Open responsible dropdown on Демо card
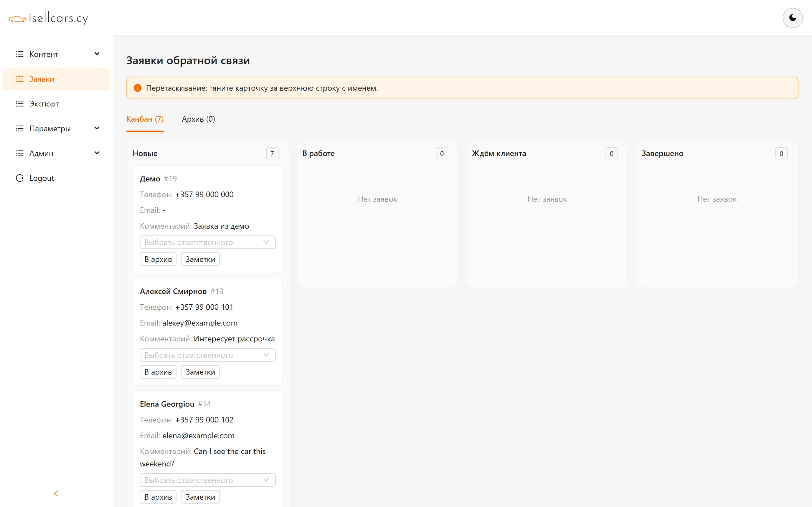Viewport: 812px width, 507px height. point(208,242)
